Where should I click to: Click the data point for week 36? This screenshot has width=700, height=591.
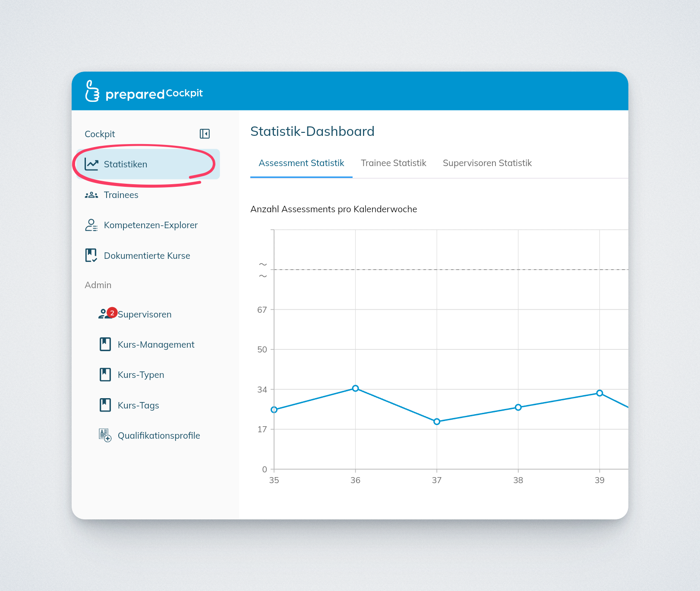pyautogui.click(x=355, y=388)
